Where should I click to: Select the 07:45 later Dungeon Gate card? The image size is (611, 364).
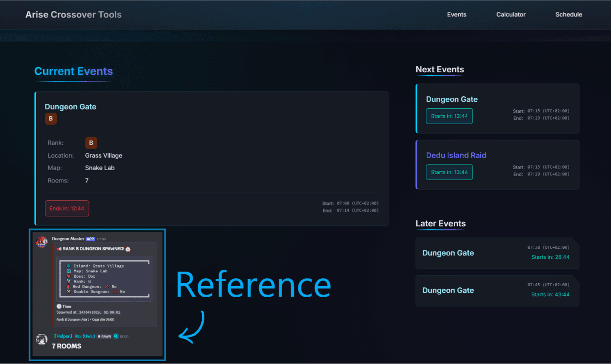[x=497, y=290]
